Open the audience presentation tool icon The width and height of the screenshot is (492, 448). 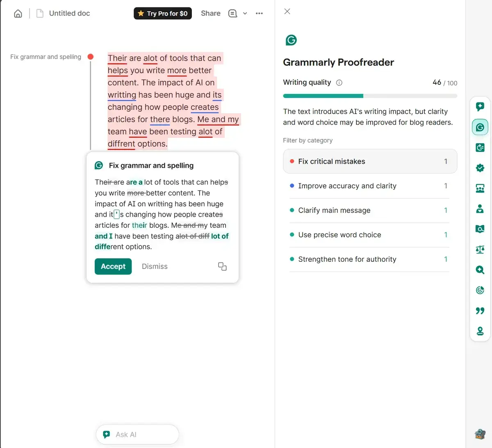coord(480,188)
